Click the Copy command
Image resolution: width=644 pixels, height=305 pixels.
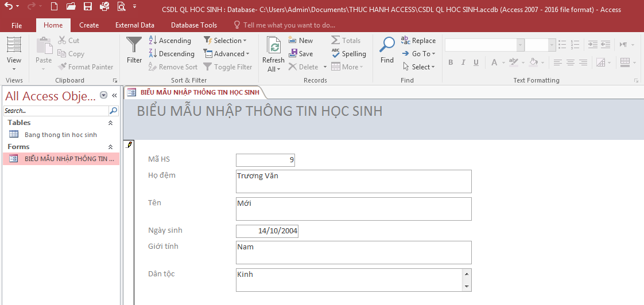[71, 53]
